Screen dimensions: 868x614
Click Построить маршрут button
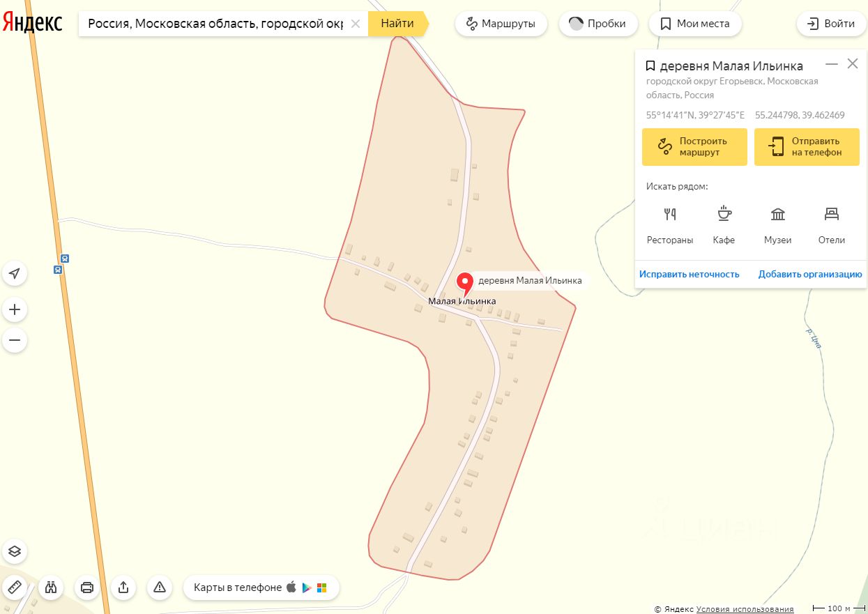coord(694,146)
